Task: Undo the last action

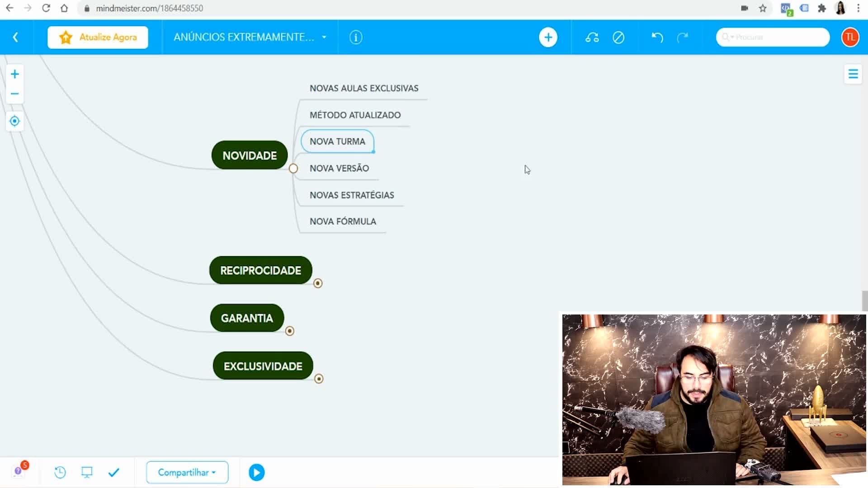Action: (657, 37)
